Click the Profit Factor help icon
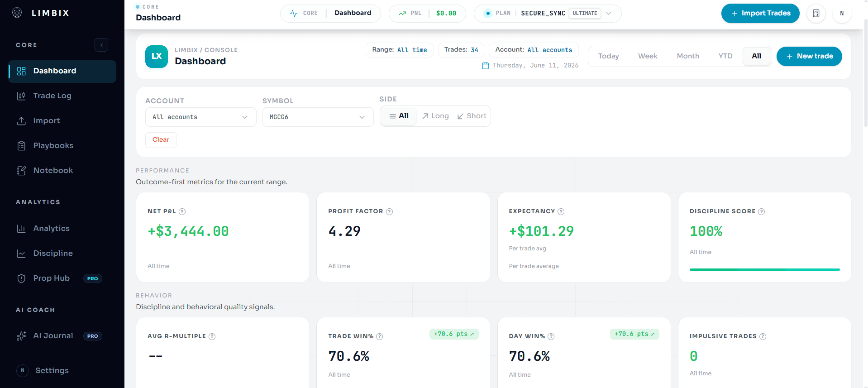 (390, 211)
